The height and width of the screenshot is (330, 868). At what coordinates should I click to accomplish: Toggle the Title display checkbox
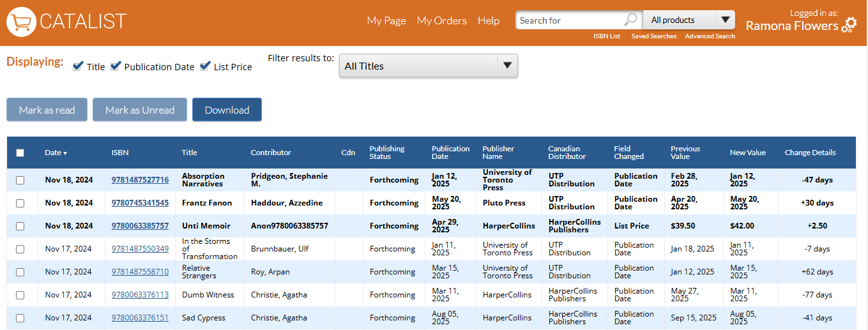click(78, 66)
